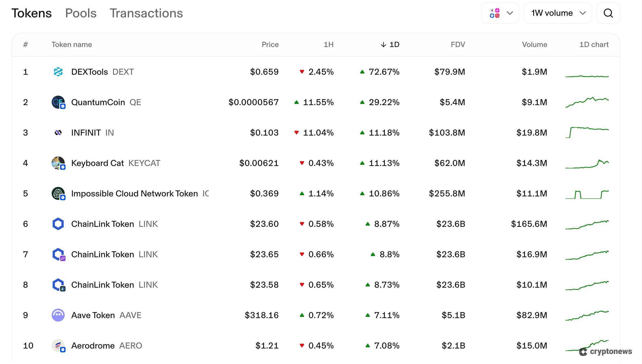Click the Aerodrome token logo
Screen dimensions: 642x364
pos(58,346)
